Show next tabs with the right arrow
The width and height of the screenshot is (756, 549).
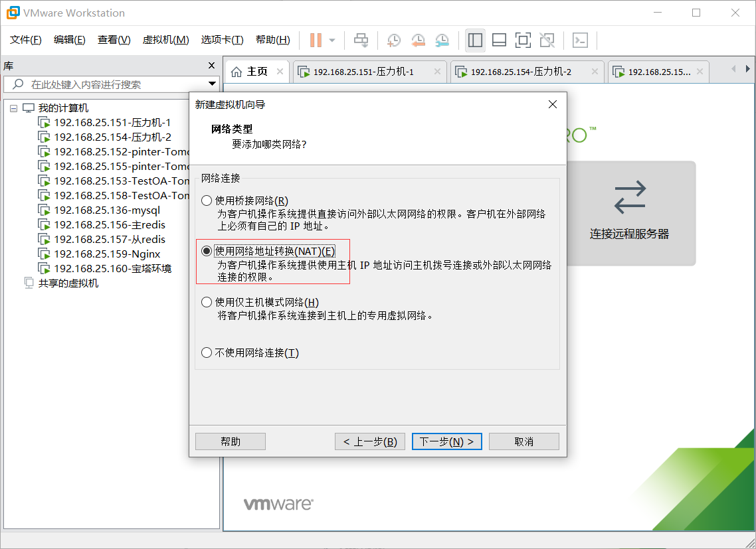747,69
